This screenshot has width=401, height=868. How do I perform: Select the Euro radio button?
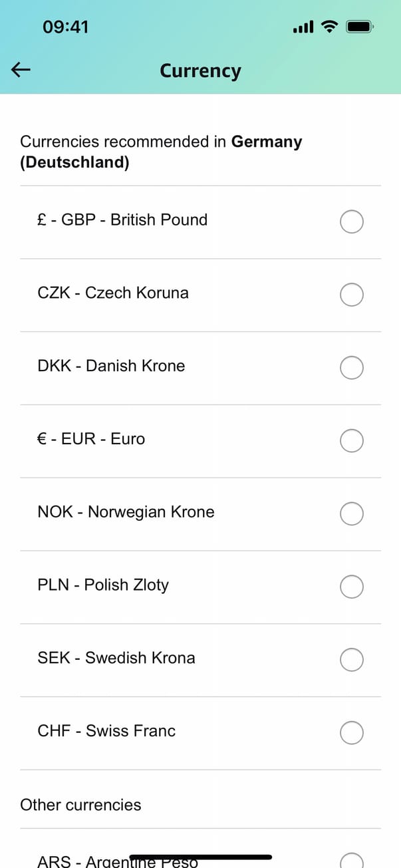pyautogui.click(x=351, y=440)
